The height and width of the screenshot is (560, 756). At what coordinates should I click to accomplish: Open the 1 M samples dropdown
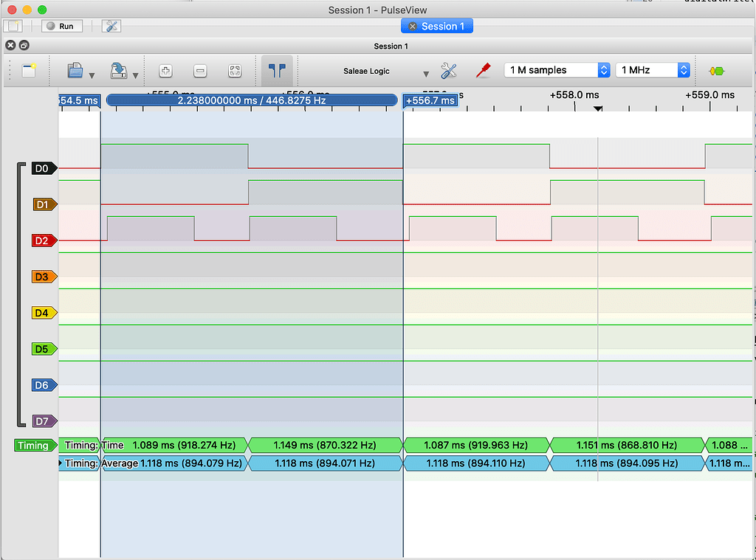coord(557,70)
